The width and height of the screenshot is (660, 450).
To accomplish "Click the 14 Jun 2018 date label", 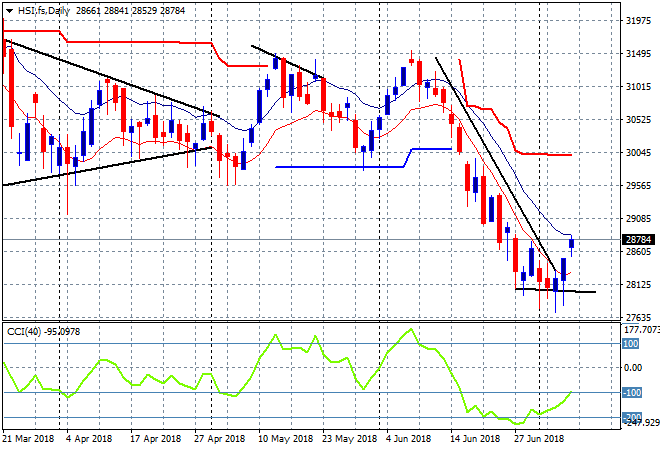I will point(475,439).
